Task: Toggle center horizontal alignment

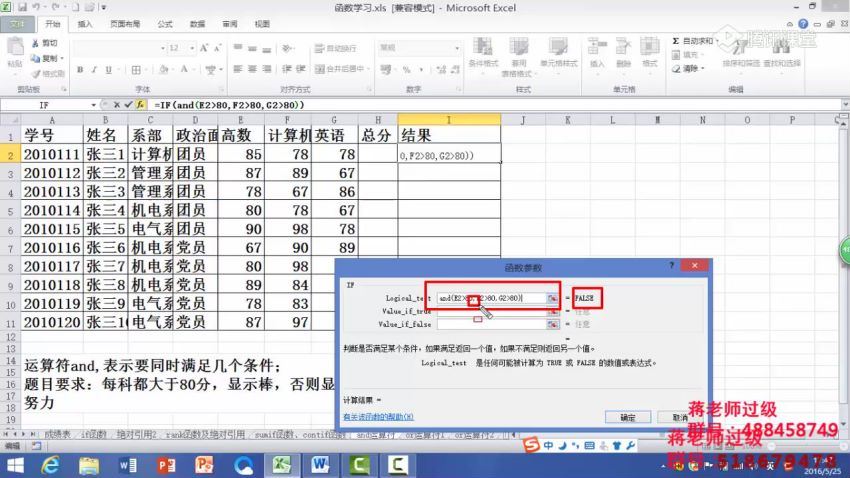Action: (252, 69)
